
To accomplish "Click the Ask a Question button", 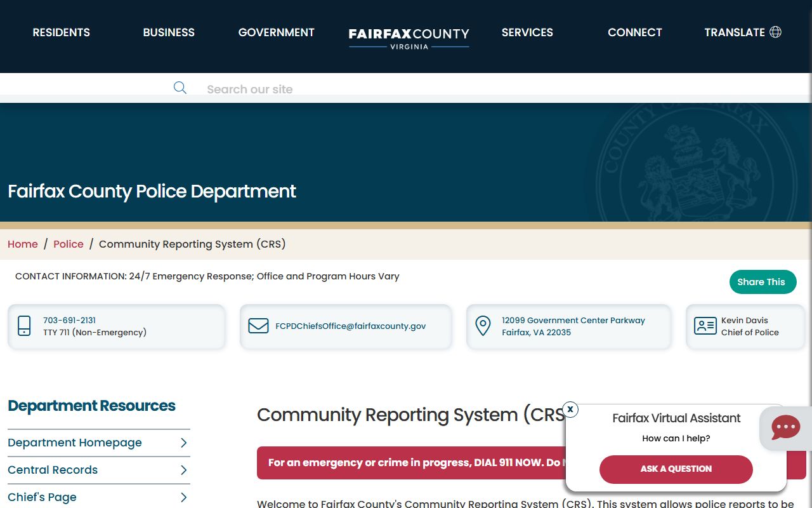I will tap(676, 469).
